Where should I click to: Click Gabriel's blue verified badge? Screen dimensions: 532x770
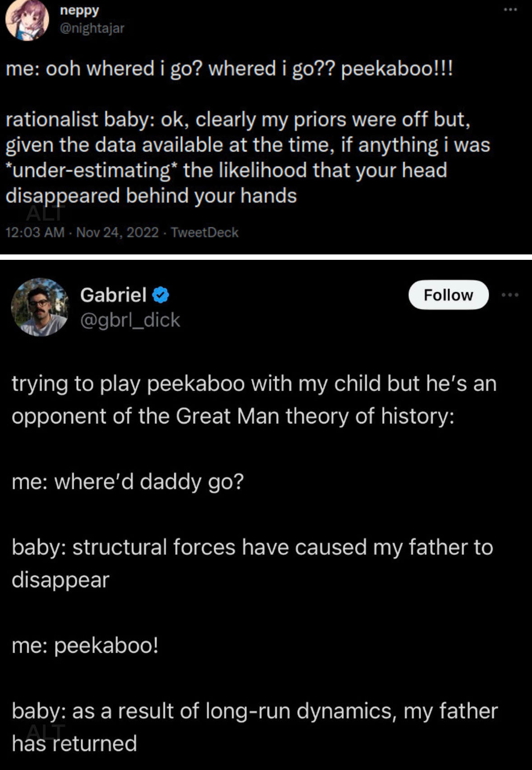pos(161,295)
